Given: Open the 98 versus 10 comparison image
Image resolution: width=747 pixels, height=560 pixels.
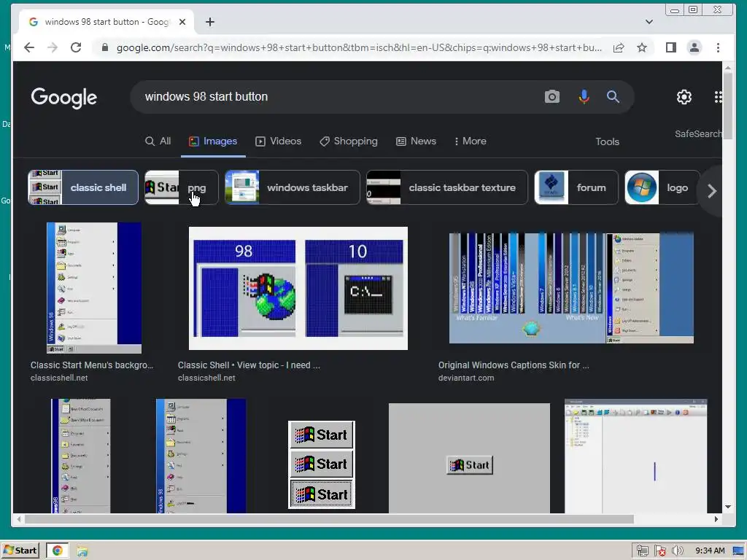Looking at the screenshot, I should (298, 288).
